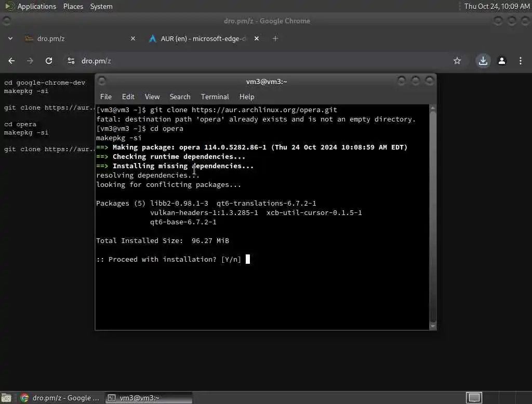This screenshot has width=532, height=404.
Task: Open the Places menu
Action: click(73, 6)
